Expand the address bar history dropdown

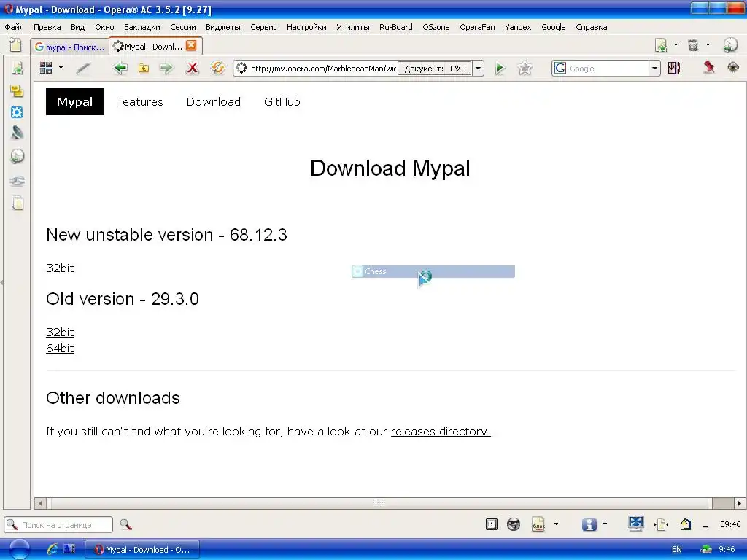478,68
